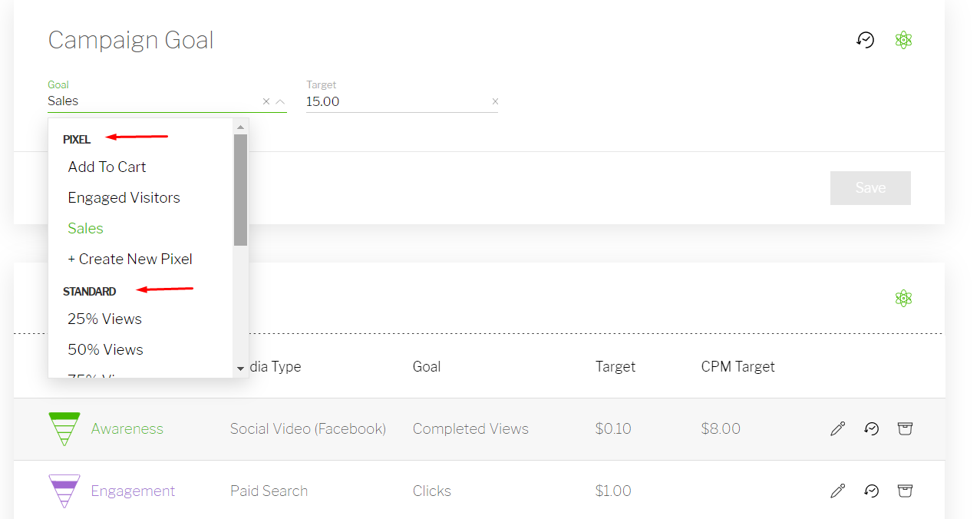Screen dimensions: 980x519
Task: Collapse the Goal dropdown chevron
Action: coord(280,101)
